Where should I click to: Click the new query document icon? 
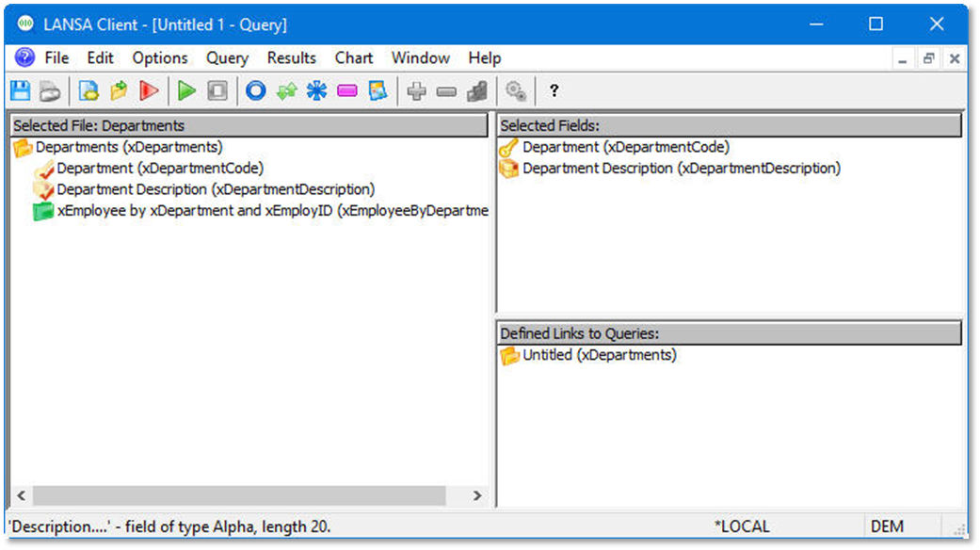(88, 91)
